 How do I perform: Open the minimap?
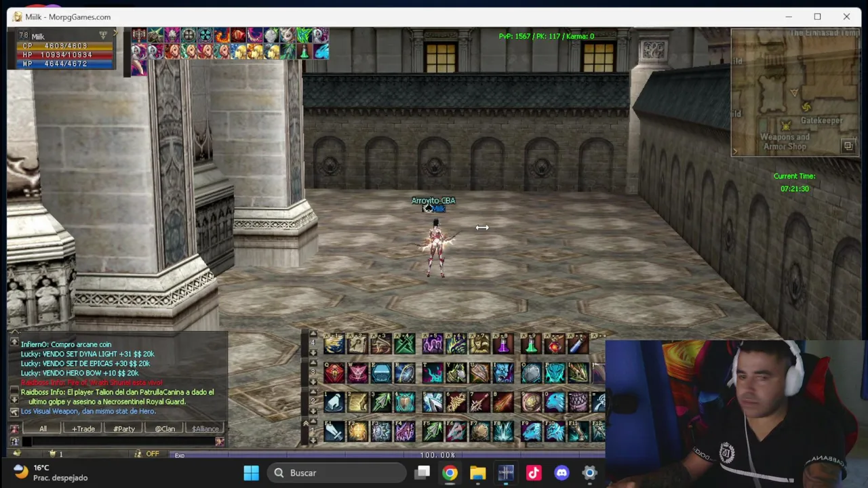pos(795,92)
